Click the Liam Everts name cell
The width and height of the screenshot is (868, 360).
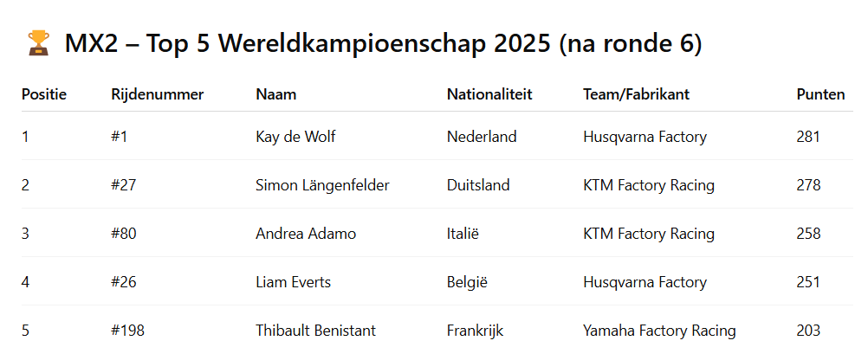coord(293,283)
